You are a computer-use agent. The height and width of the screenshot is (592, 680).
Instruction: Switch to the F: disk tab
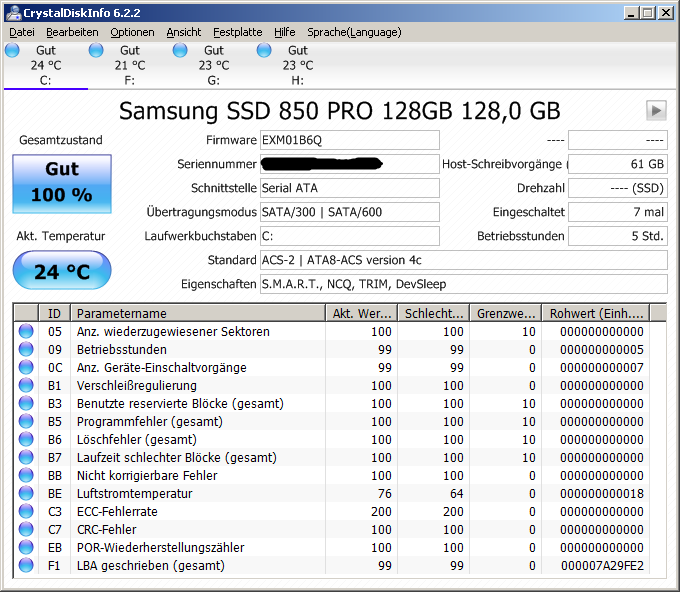point(130,65)
